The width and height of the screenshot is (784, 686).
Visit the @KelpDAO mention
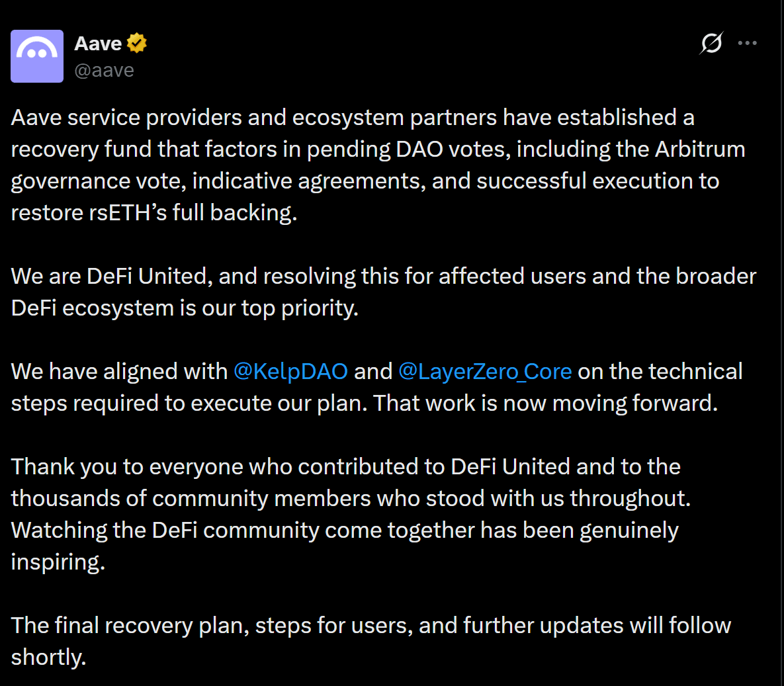(x=290, y=372)
